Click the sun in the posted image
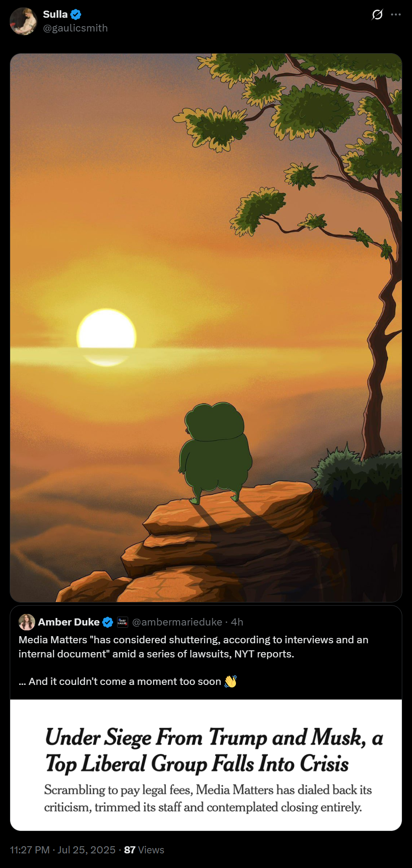This screenshot has height=868, width=412. pyautogui.click(x=106, y=337)
